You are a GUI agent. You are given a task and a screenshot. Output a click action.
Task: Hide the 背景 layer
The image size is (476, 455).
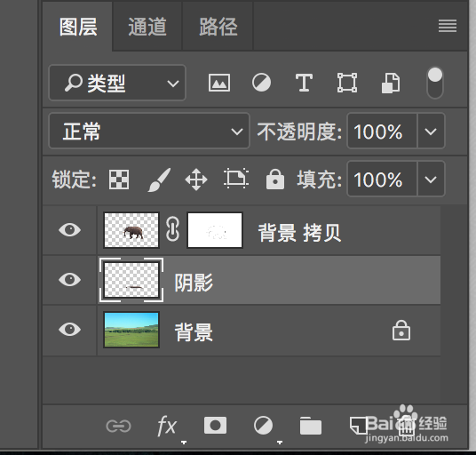tap(70, 329)
